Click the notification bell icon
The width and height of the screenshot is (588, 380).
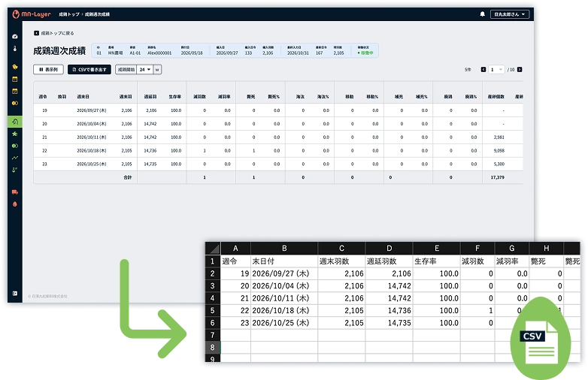click(482, 14)
